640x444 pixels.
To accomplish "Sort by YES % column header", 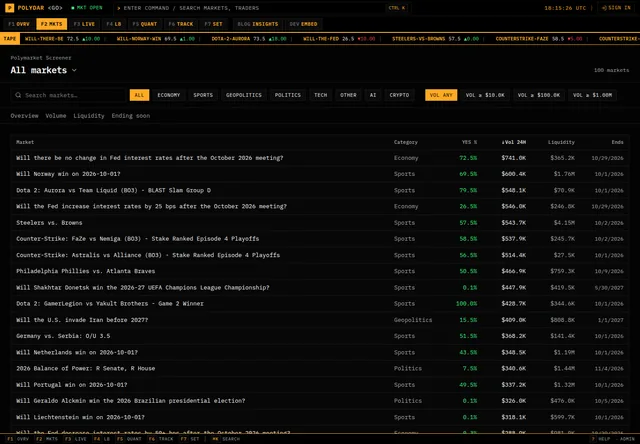I will pos(469,142).
